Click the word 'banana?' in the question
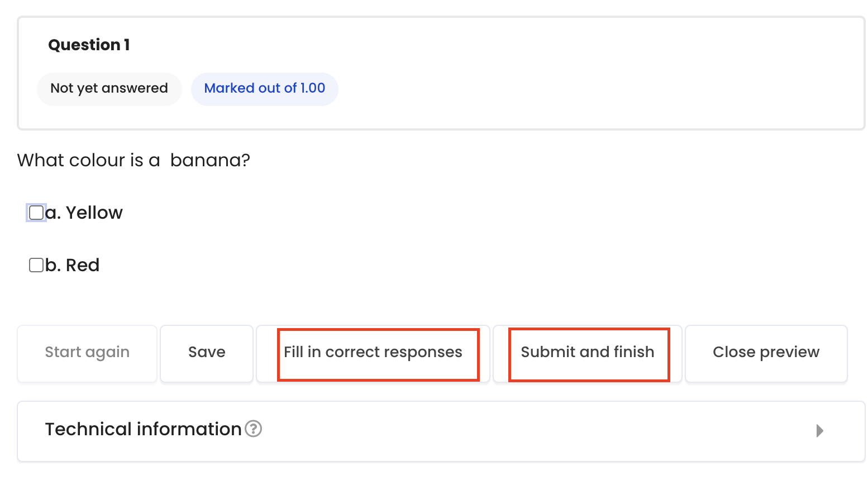 tap(210, 160)
